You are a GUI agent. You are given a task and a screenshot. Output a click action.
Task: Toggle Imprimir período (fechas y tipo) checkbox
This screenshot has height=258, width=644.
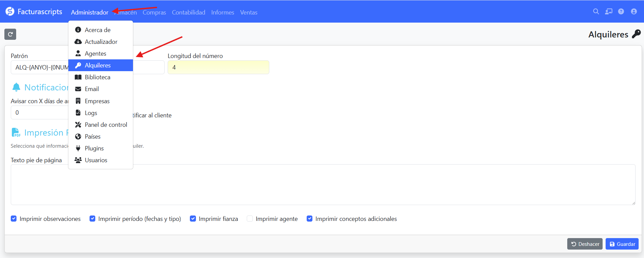point(92,219)
